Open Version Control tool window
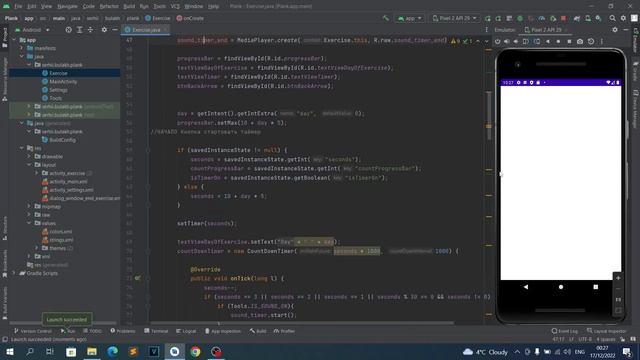640x360 pixels. coord(33,331)
